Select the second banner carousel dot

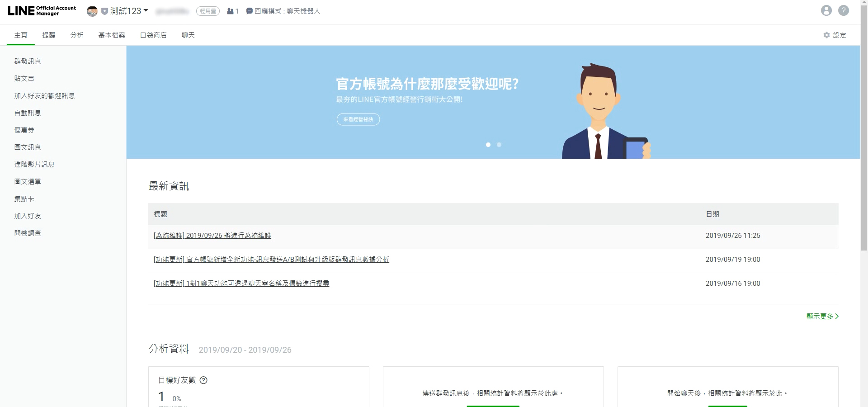pyautogui.click(x=499, y=145)
